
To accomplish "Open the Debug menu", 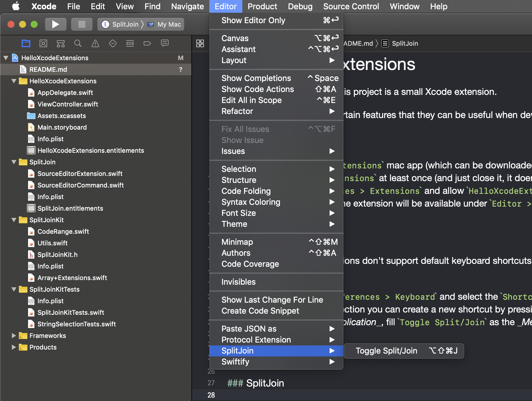I will tap(300, 6).
